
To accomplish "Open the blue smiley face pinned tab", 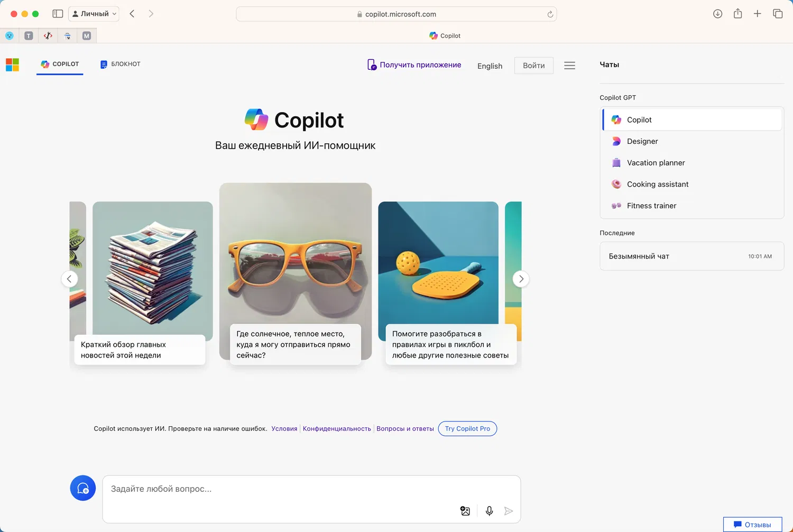I will pyautogui.click(x=10, y=35).
